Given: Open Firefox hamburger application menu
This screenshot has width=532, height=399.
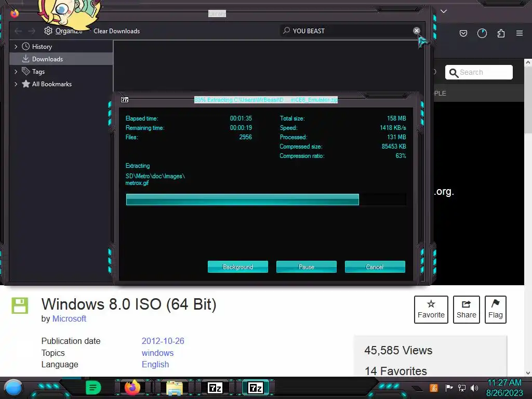Looking at the screenshot, I should [x=519, y=33].
